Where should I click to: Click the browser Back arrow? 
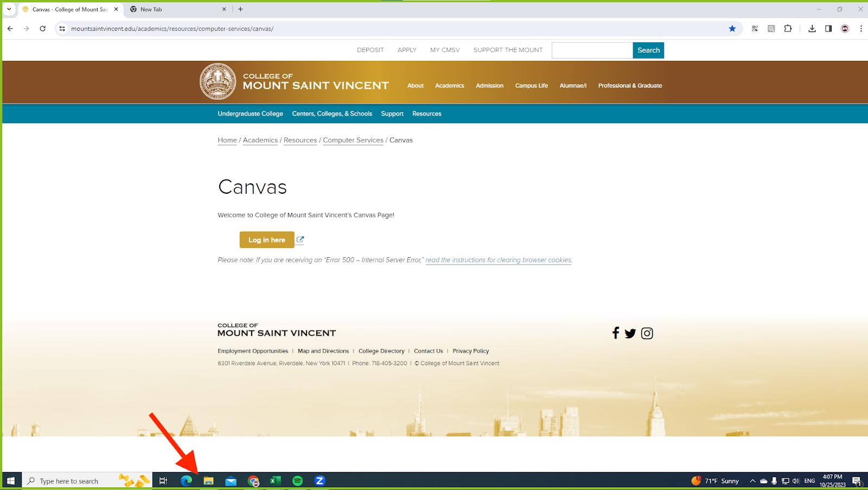pos(10,29)
